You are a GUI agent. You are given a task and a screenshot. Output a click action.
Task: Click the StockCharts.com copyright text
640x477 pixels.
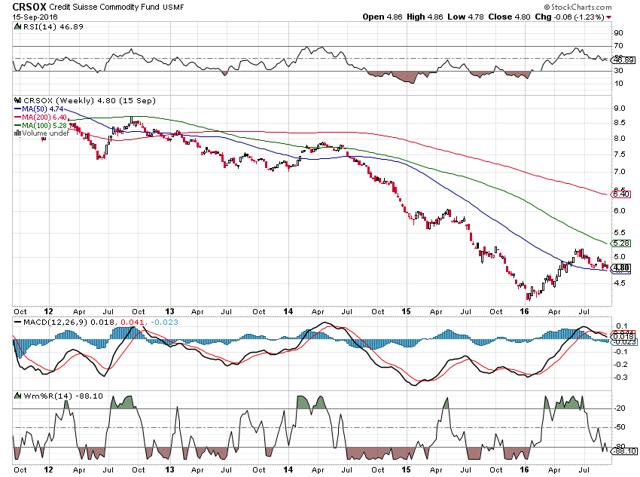pos(577,7)
